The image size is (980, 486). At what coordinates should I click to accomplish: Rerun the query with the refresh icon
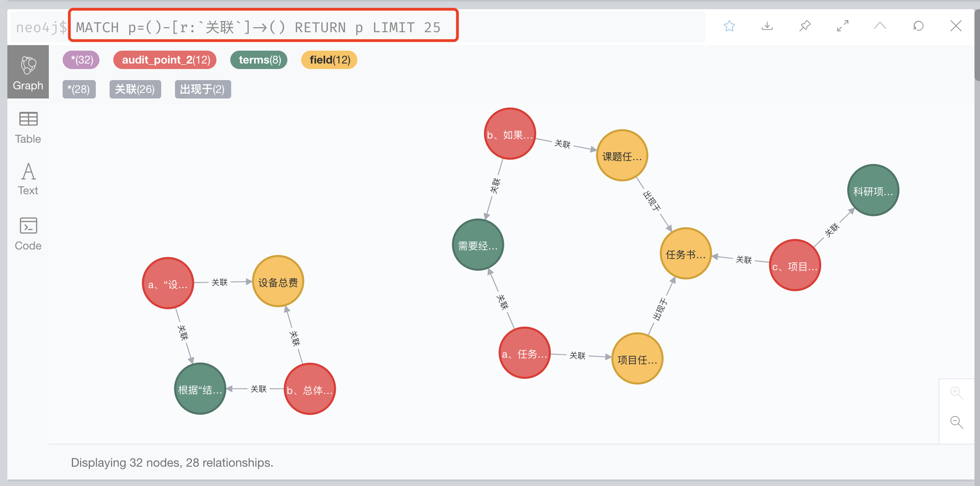918,26
